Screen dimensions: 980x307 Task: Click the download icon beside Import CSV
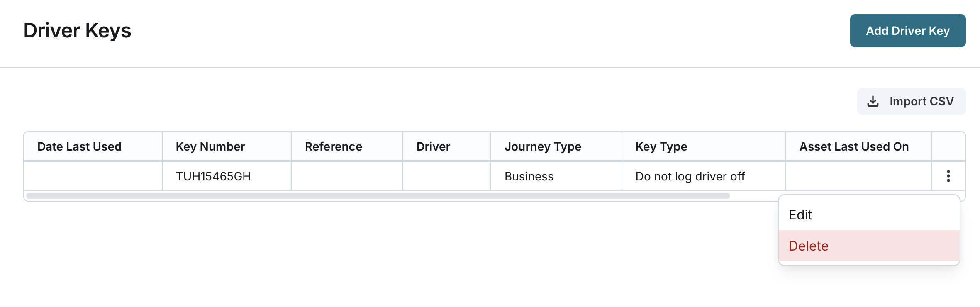873,101
